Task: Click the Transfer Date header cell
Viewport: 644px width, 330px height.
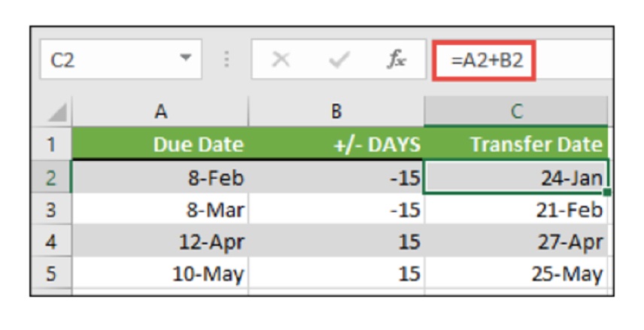Action: pyautogui.click(x=515, y=144)
